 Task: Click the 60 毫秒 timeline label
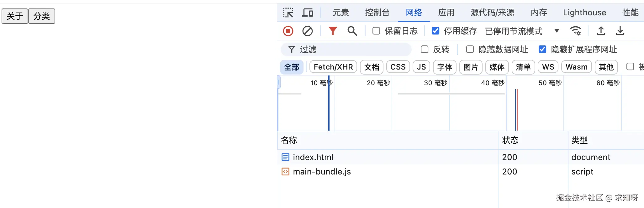point(608,83)
